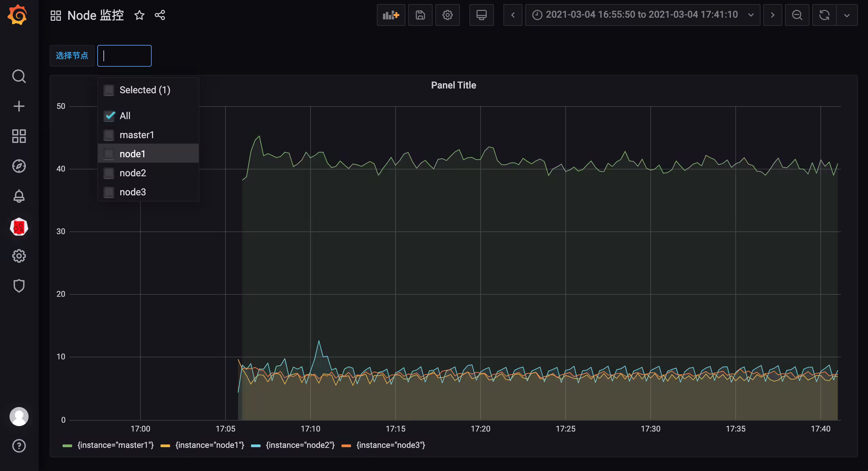This screenshot has width=868, height=471.
Task: Uncheck the All option checkbox
Action: pyautogui.click(x=109, y=116)
